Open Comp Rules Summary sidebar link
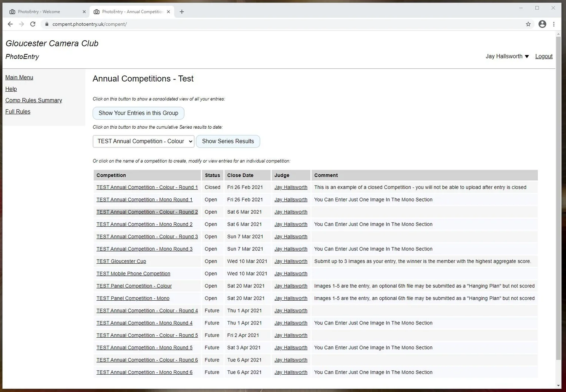The height and width of the screenshot is (392, 566). (x=34, y=100)
